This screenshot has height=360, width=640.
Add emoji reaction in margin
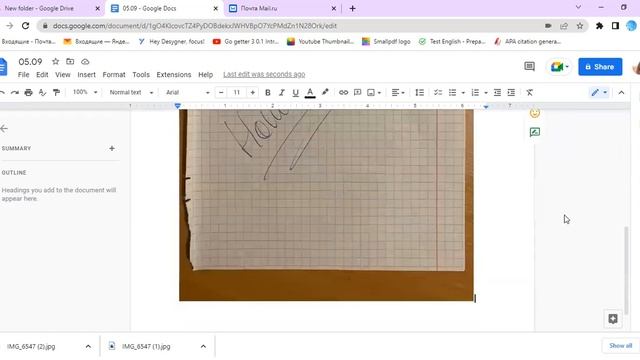tap(535, 113)
